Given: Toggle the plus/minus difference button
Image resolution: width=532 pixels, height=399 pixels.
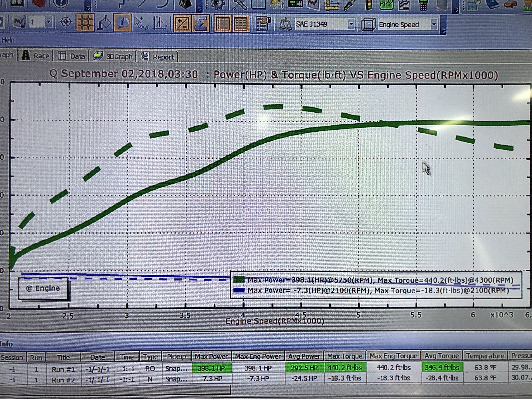Looking at the screenshot, I should (182, 24).
